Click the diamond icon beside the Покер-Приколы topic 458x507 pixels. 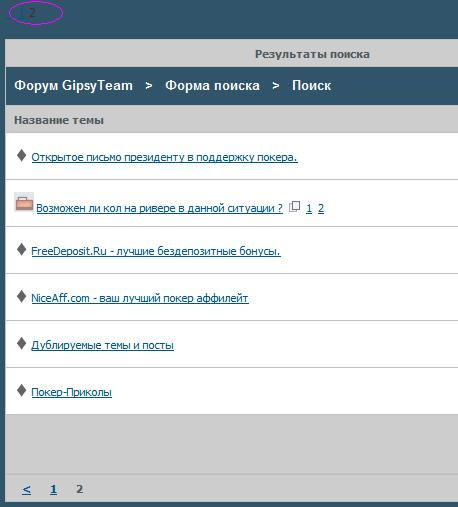click(x=22, y=390)
